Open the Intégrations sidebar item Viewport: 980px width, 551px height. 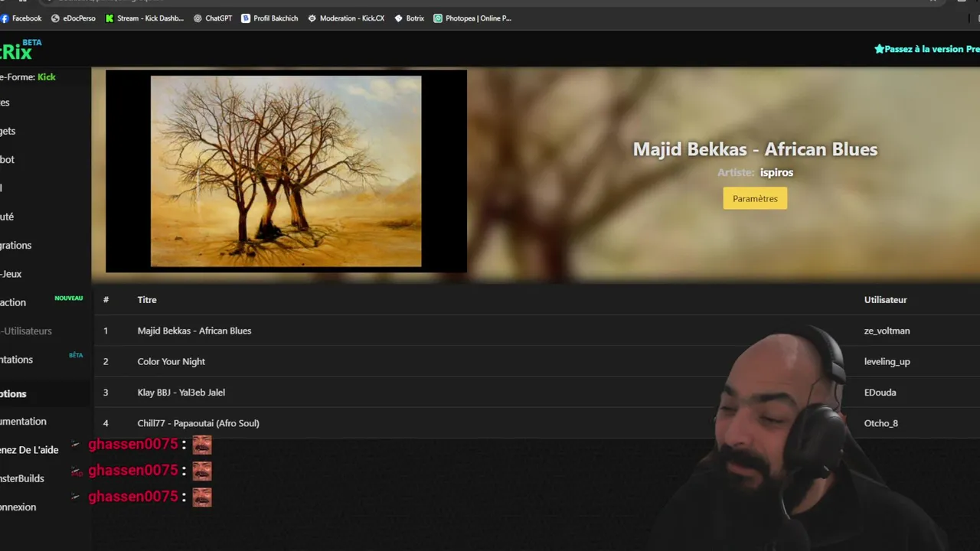15,245
